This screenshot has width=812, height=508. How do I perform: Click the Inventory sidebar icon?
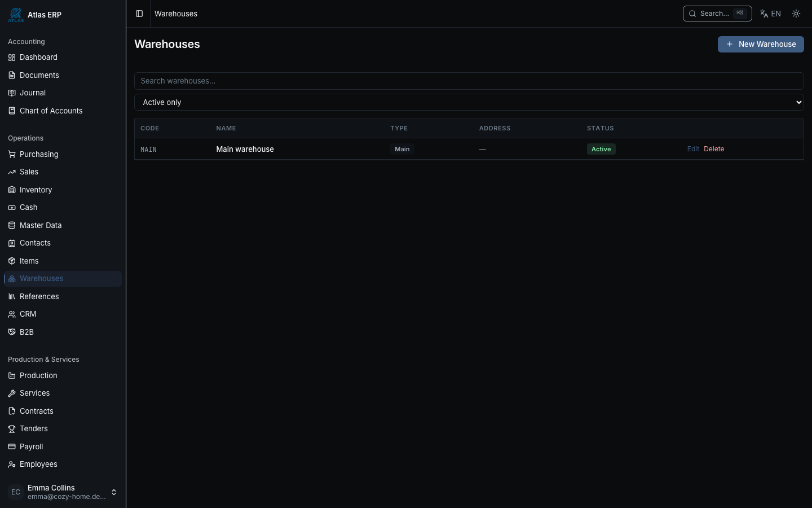12,190
